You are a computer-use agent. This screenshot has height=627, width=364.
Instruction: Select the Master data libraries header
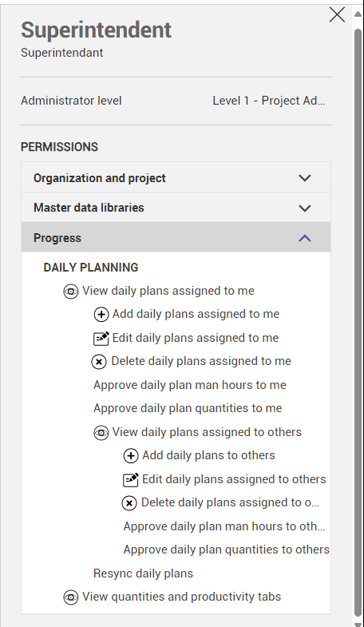[x=176, y=208]
